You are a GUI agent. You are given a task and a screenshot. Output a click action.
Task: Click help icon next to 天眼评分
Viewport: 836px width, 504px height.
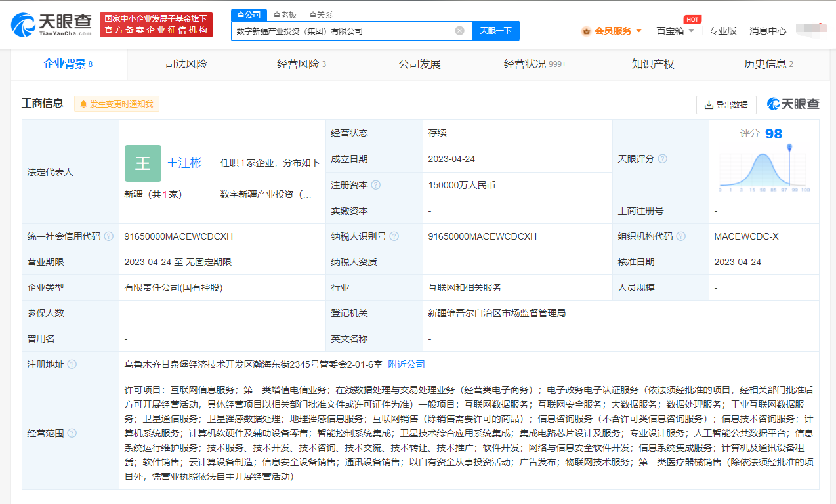pos(662,159)
